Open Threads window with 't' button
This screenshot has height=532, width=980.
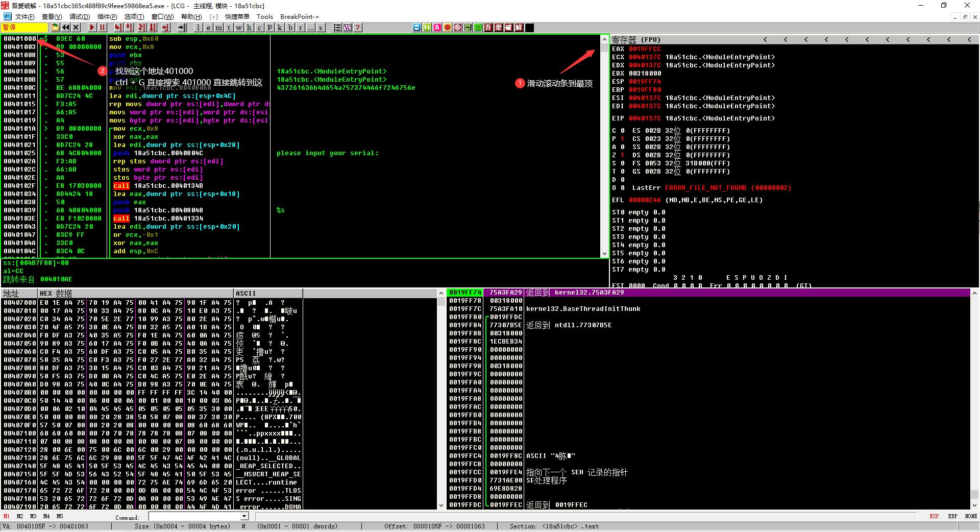(229, 28)
